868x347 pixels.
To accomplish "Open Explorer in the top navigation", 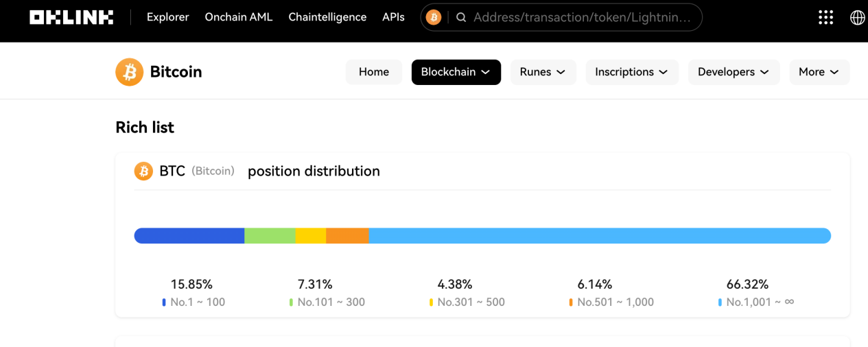I will coord(167,17).
